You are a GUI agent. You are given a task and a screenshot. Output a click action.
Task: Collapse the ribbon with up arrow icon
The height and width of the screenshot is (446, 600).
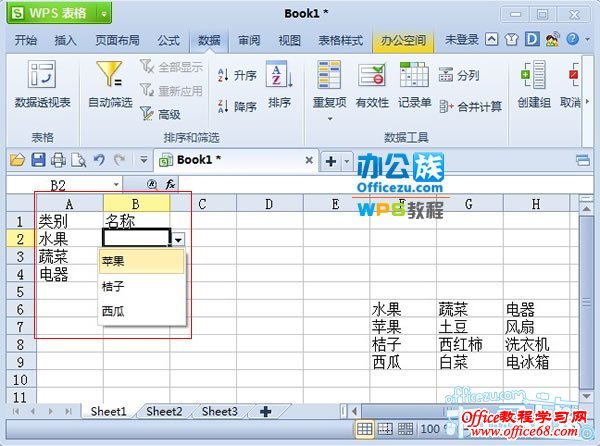pos(492,39)
